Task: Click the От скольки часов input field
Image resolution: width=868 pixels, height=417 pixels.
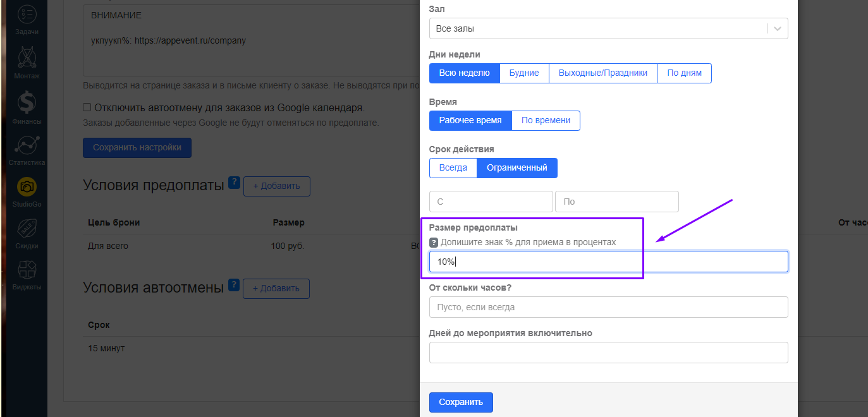Action: point(608,307)
